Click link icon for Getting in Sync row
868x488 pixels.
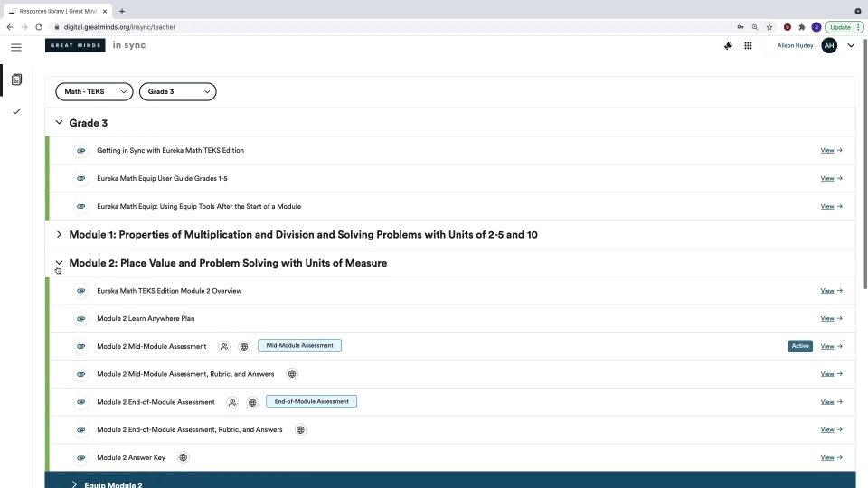[x=80, y=151]
